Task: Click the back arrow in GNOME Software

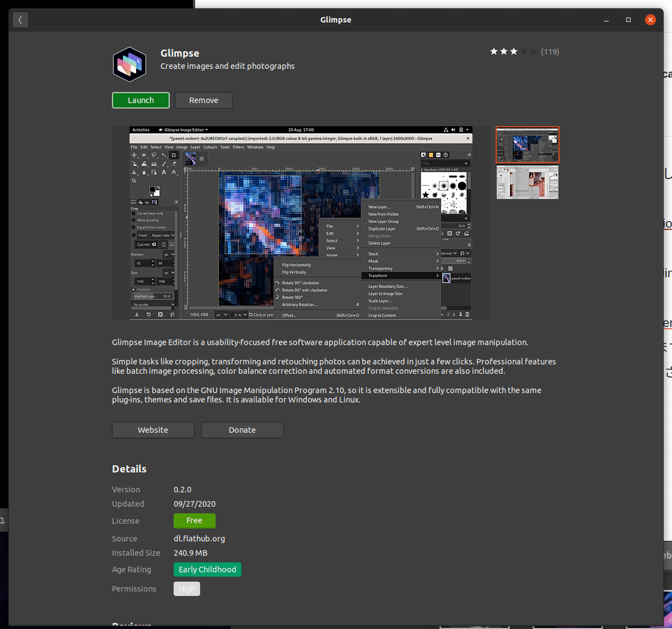Action: [20, 20]
